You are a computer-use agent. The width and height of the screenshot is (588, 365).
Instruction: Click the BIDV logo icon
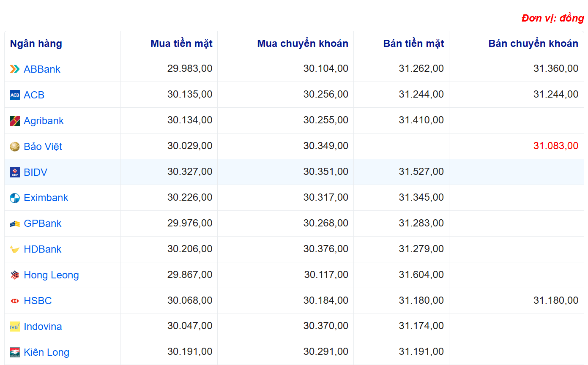tap(15, 172)
